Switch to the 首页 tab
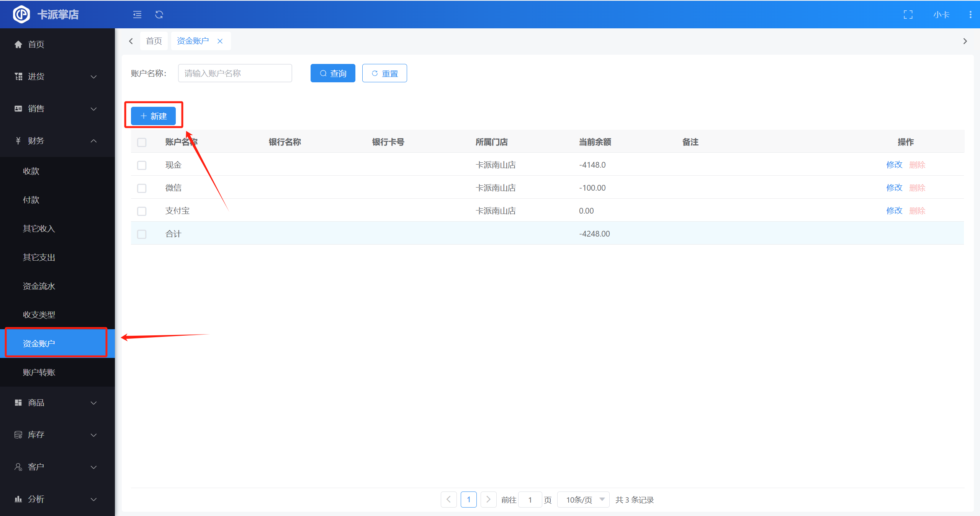 [154, 41]
